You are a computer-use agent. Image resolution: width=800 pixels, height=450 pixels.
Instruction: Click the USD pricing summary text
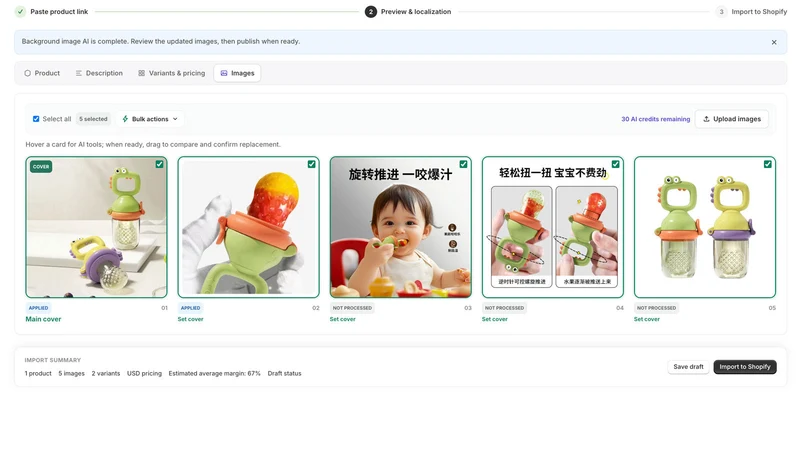pyautogui.click(x=144, y=373)
